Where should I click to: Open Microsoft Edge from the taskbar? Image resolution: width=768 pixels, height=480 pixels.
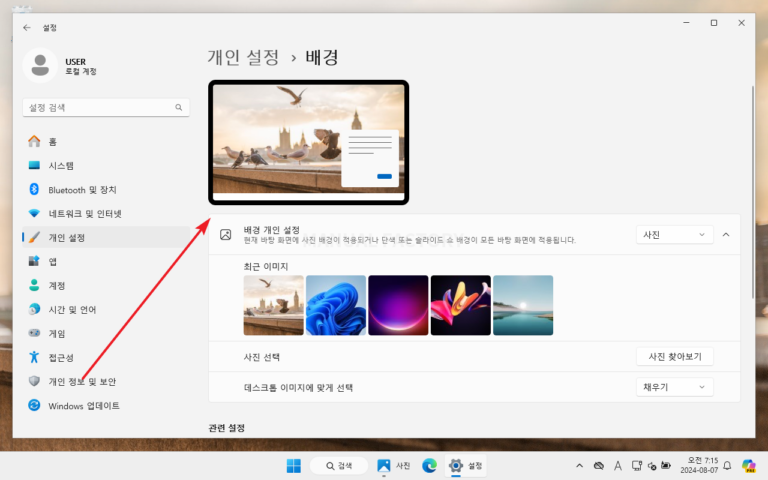[430, 465]
